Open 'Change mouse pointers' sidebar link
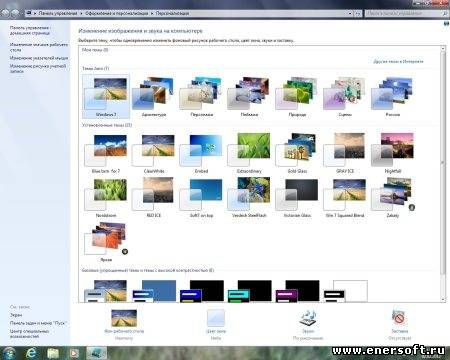450x360 pixels. pos(39,58)
